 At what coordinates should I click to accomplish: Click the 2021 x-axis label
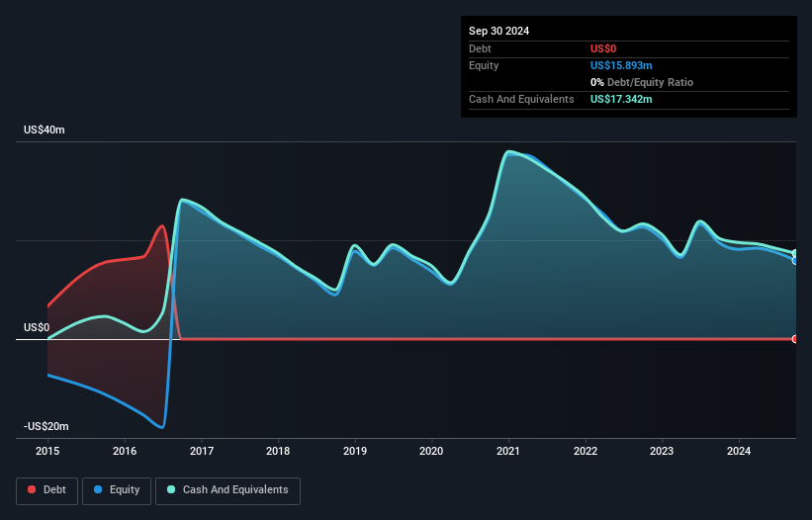pos(508,451)
